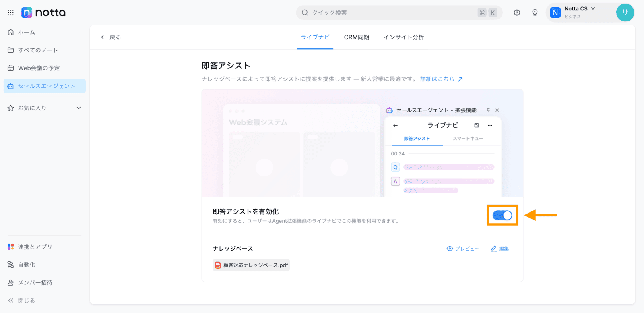Click the Q badge in preview

395,167
